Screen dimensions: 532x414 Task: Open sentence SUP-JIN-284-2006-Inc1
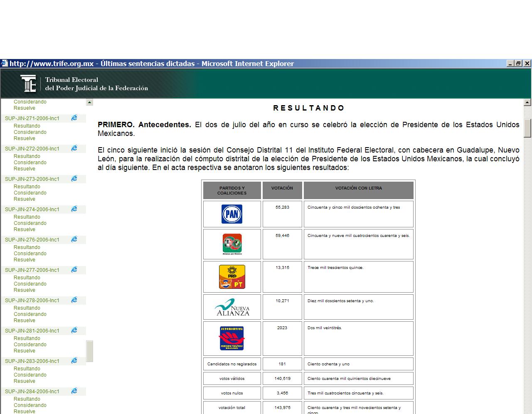click(32, 392)
